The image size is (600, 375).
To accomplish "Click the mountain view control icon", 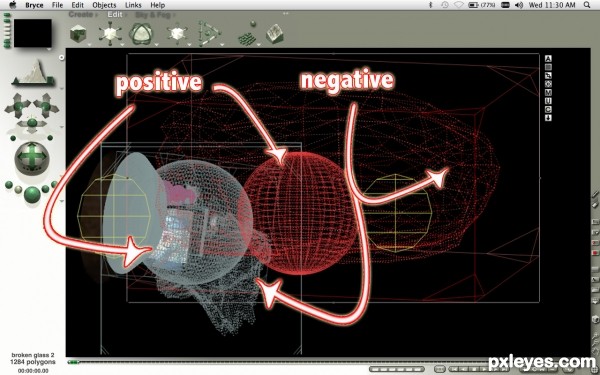I will [x=33, y=73].
